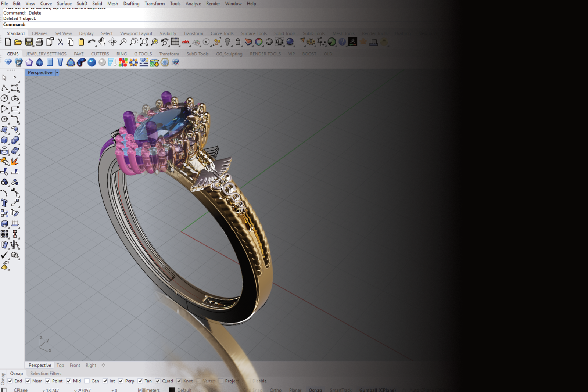Select the Circle tool in sidebar
Screen dimensions: 588x392
tap(4, 98)
